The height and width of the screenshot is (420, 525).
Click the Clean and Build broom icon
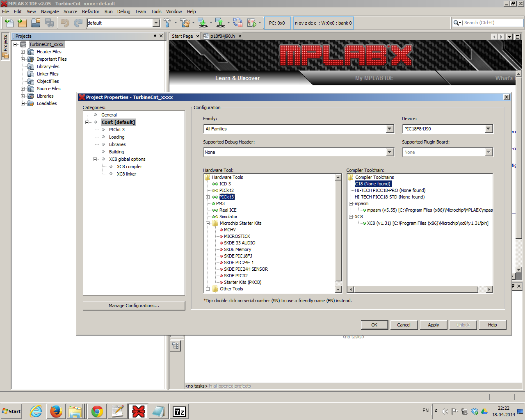tap(185, 23)
